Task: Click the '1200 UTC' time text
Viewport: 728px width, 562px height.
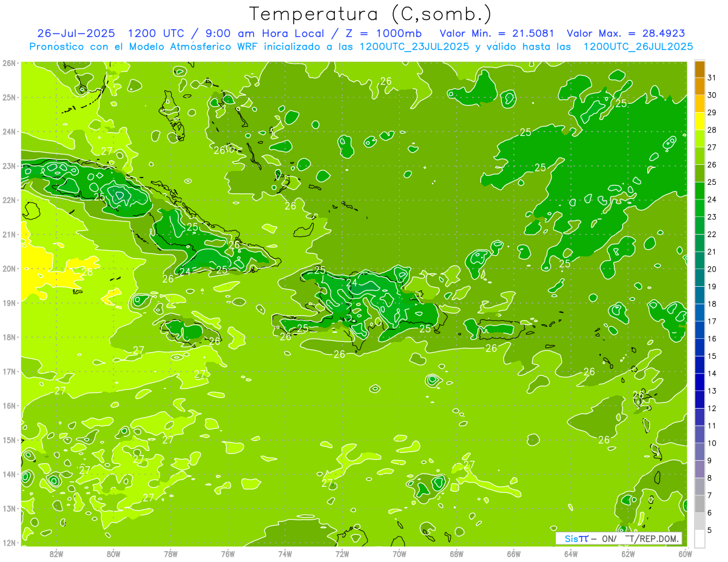Action: [157, 33]
